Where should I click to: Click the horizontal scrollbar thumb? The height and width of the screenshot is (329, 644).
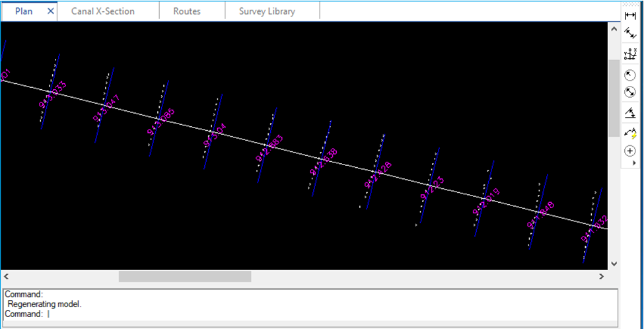(184, 276)
